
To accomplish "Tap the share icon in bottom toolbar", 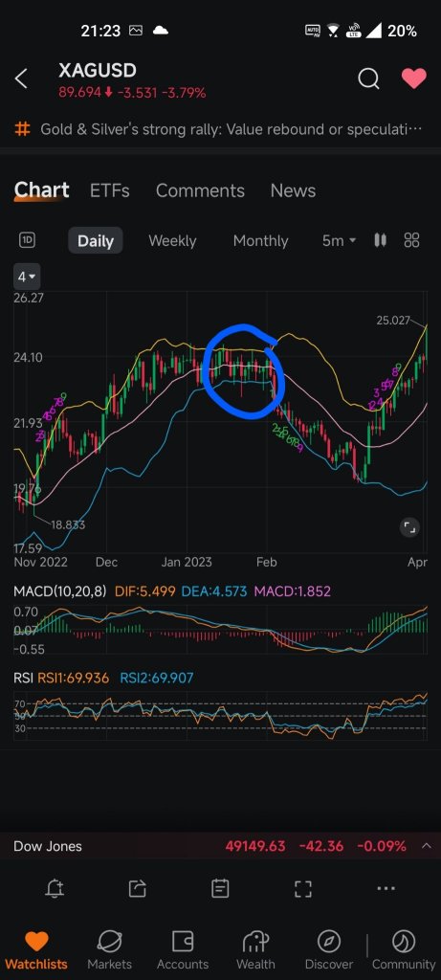I will 138,888.
